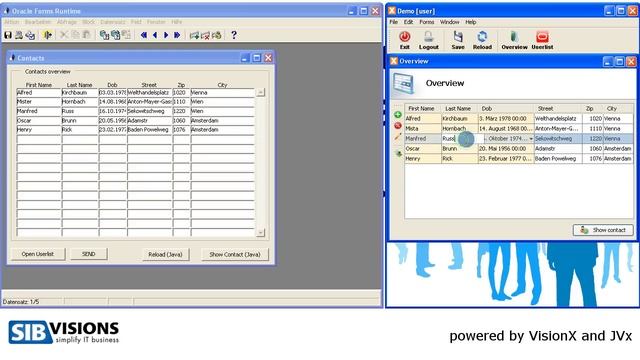Click the Show Contact (Java) button
Image resolution: width=640 pixels, height=360 pixels.
pyautogui.click(x=235, y=254)
